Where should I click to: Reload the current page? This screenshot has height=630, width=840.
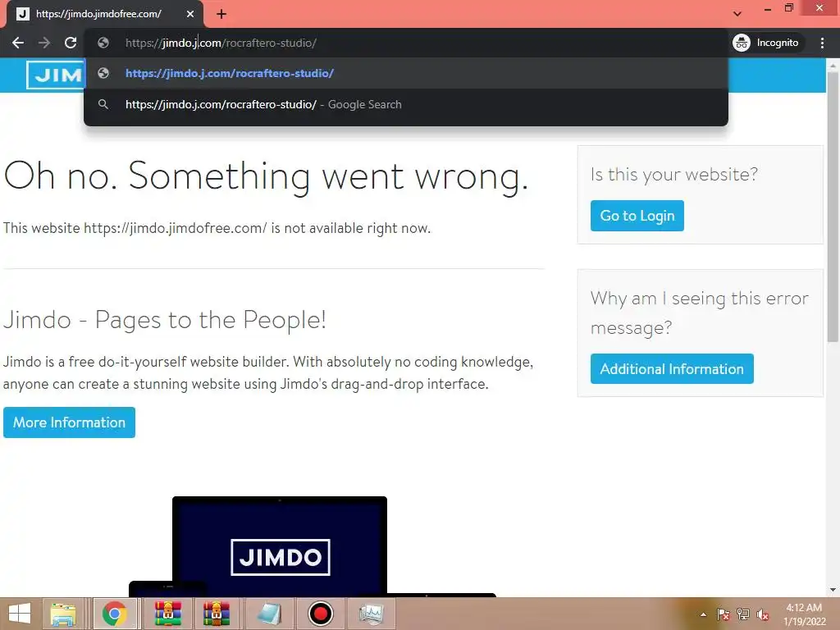pyautogui.click(x=71, y=43)
